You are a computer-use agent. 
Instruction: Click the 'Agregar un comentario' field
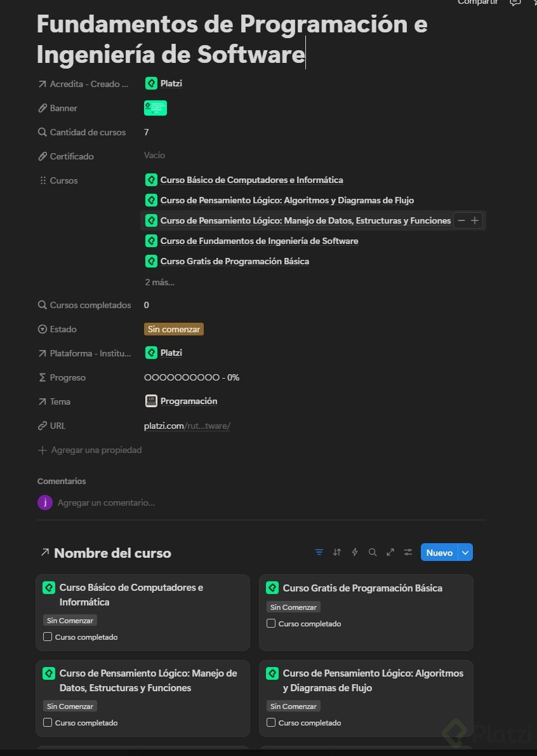(106, 503)
